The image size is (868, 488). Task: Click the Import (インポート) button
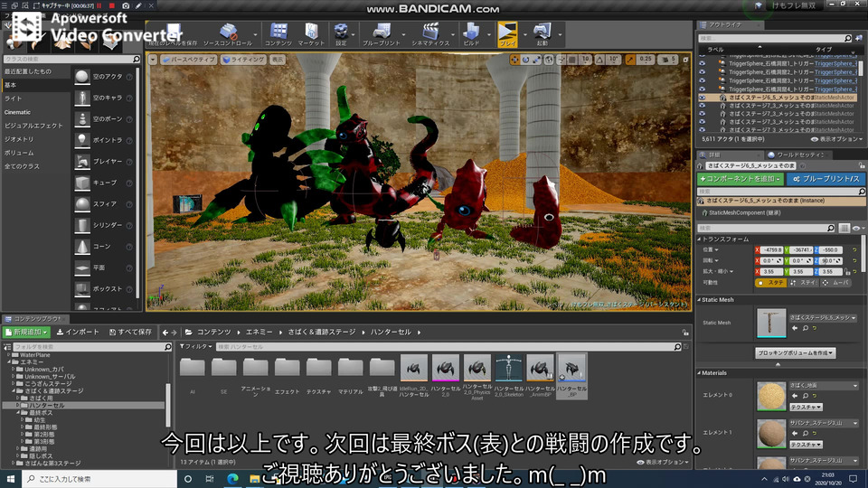[x=78, y=332]
